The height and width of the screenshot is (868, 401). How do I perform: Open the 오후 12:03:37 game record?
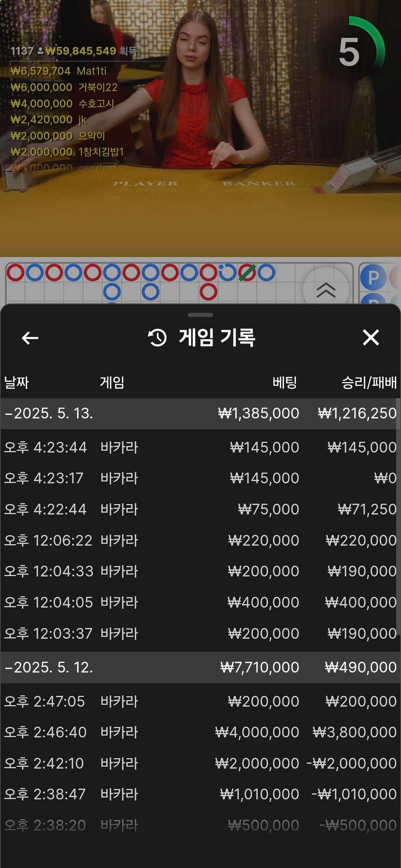pyautogui.click(x=200, y=634)
